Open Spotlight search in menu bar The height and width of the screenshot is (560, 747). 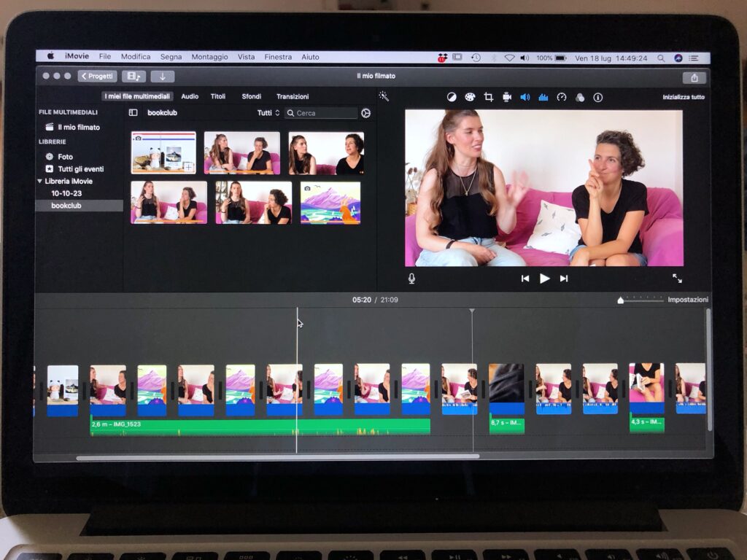click(x=661, y=58)
